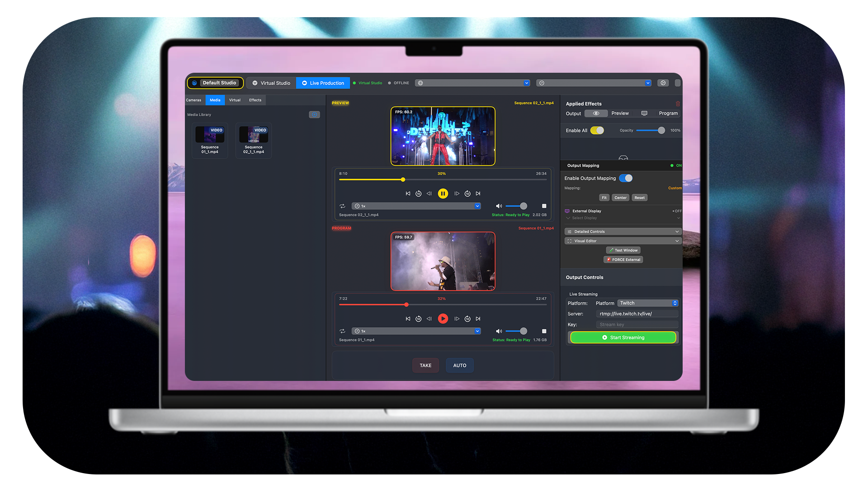Image resolution: width=868 pixels, height=488 pixels.
Task: Stop the program player with square icon
Action: point(544,331)
